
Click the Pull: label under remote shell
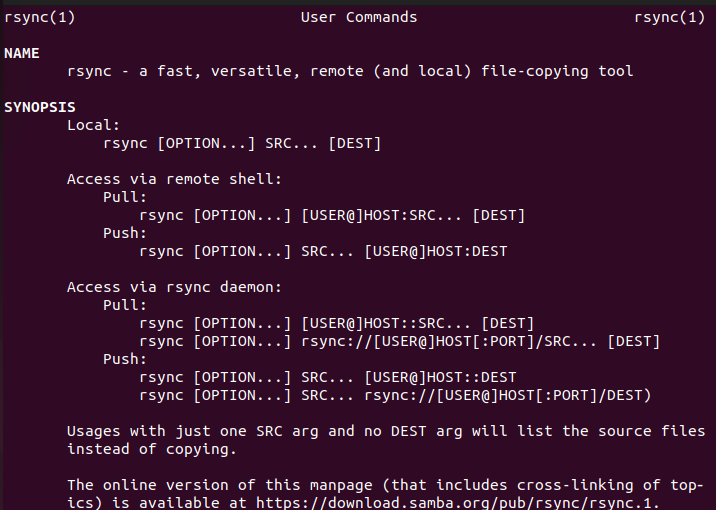[x=125, y=197]
